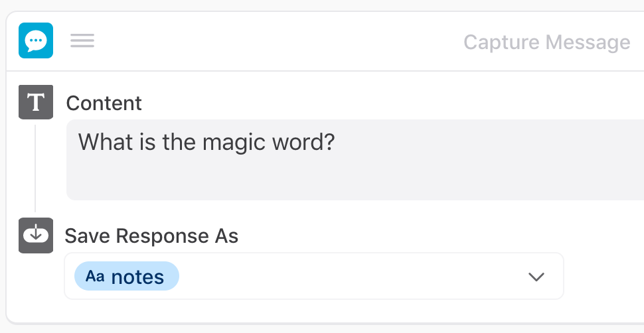Viewport: 644px width, 333px height.
Task: Click the Aa type icon in notes pill
Action: click(95, 277)
